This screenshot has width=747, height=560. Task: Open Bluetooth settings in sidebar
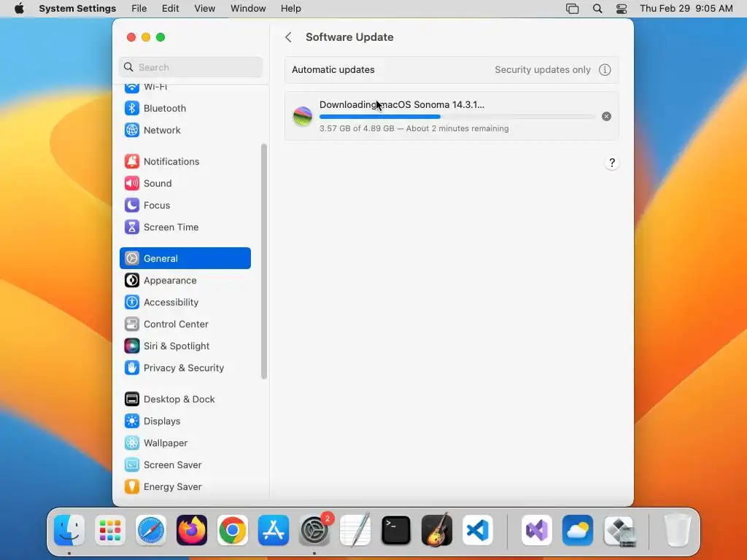(185, 108)
